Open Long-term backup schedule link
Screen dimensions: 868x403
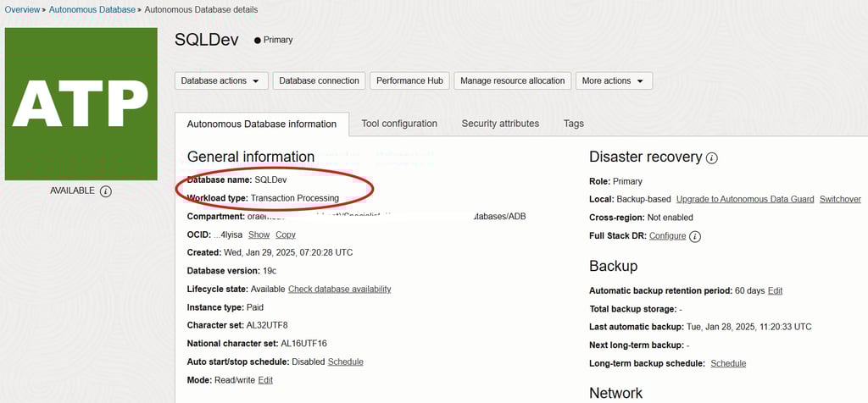click(728, 364)
